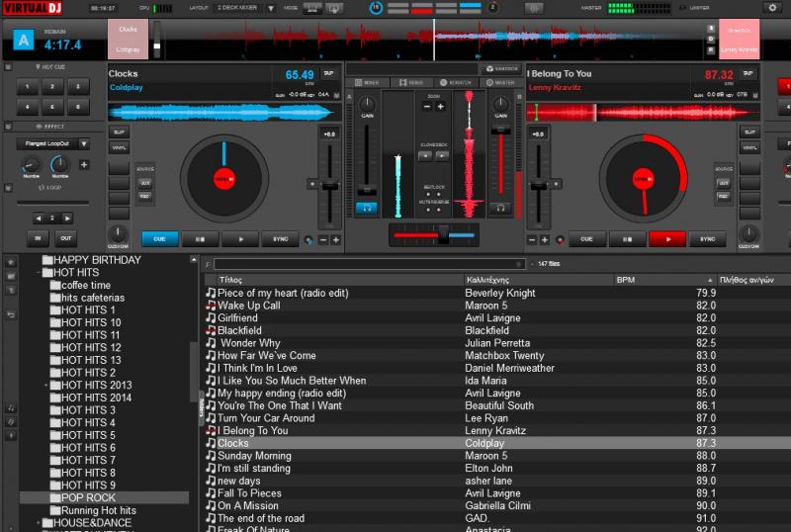Click the Sandbox icon above mixer
791x532 pixels.
point(500,69)
